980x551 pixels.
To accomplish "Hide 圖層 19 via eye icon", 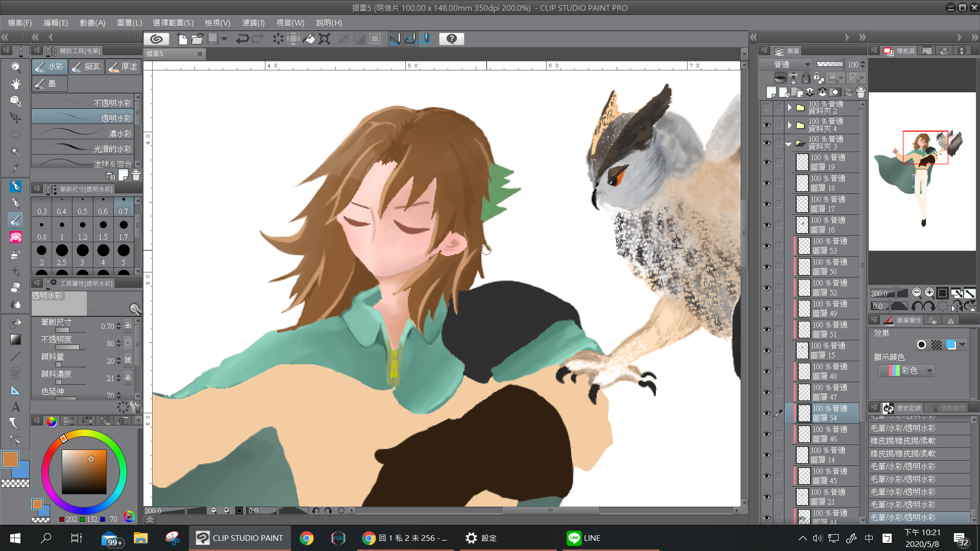I will pyautogui.click(x=767, y=162).
